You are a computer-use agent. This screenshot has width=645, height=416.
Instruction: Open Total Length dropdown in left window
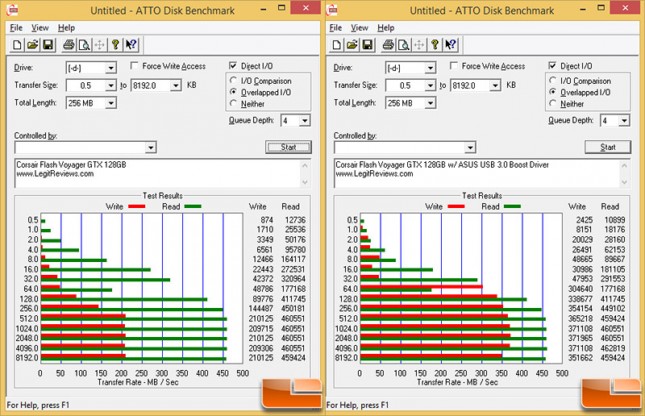(x=111, y=103)
